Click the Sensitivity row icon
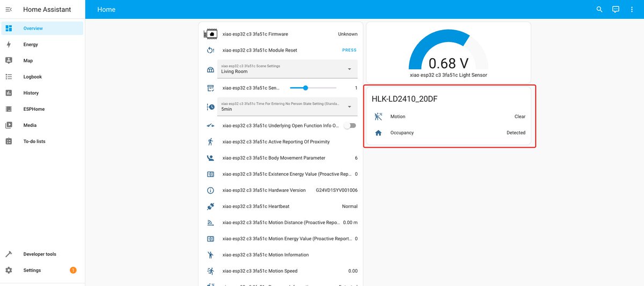This screenshot has height=286, width=644. pyautogui.click(x=210, y=88)
